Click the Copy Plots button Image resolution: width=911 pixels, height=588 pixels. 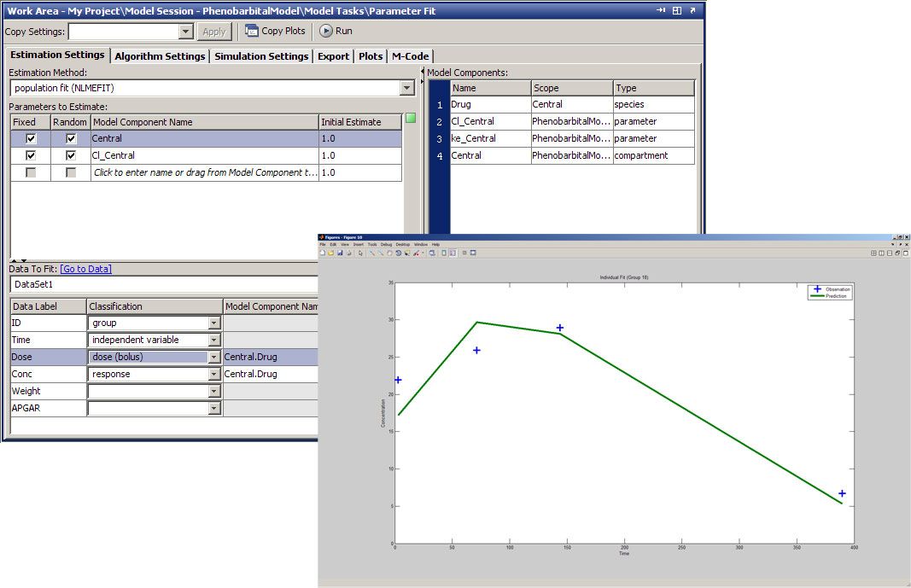coord(276,31)
